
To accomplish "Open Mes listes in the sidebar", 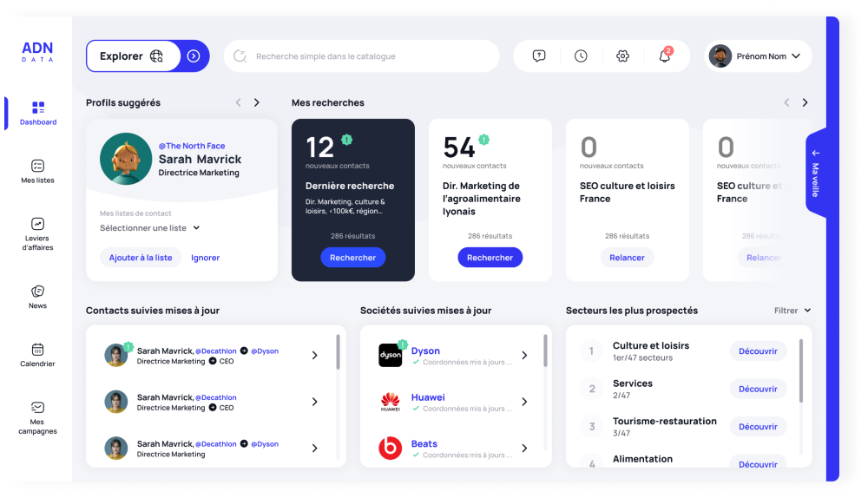I will tap(37, 171).
